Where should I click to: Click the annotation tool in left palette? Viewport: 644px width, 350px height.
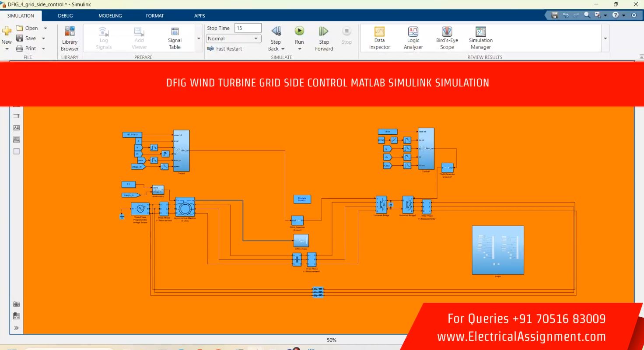(x=17, y=128)
